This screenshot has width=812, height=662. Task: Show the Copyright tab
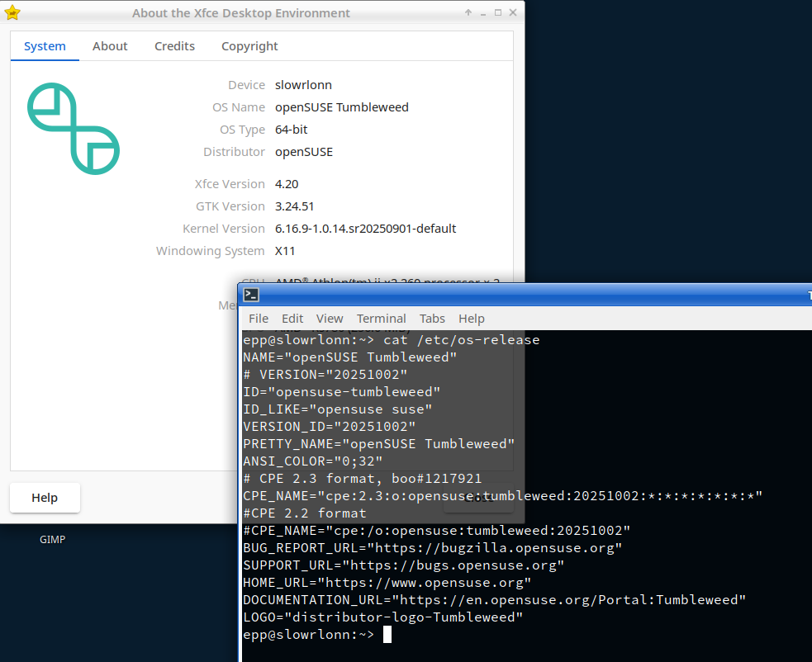(249, 46)
